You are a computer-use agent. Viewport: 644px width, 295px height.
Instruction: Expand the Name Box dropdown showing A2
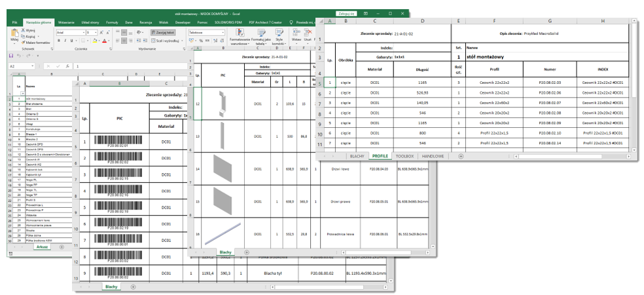pyautogui.click(x=33, y=66)
